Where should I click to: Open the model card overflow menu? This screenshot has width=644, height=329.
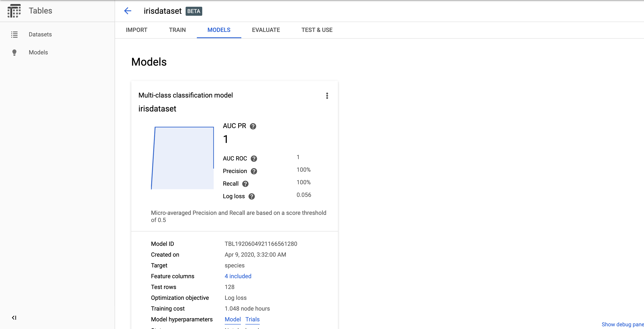tap(327, 96)
